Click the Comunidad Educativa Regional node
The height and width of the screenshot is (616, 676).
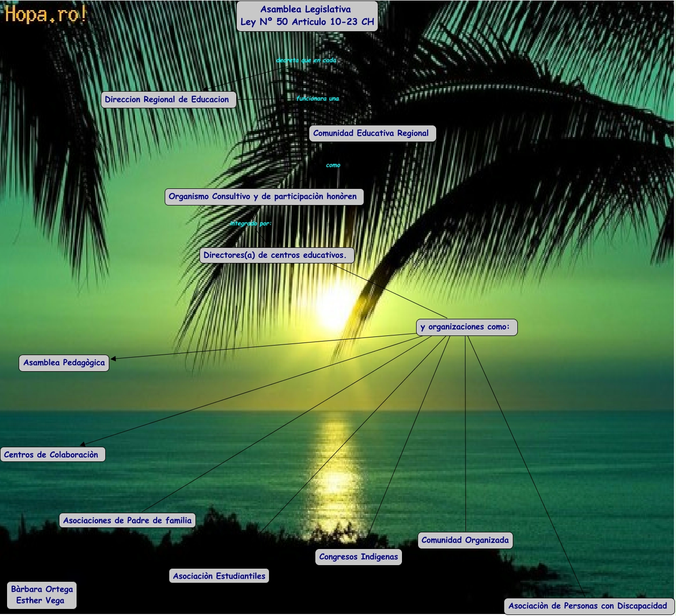371,133
